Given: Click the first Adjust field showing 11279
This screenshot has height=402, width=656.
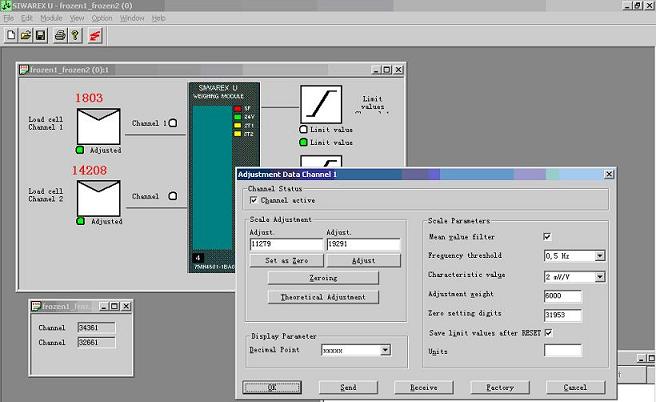Looking at the screenshot, I should 286,244.
